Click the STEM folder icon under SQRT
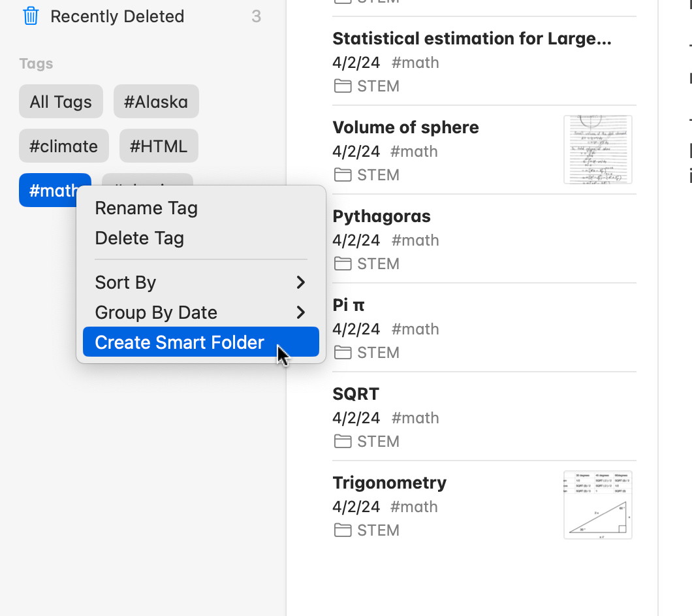The image size is (692, 616). point(342,442)
